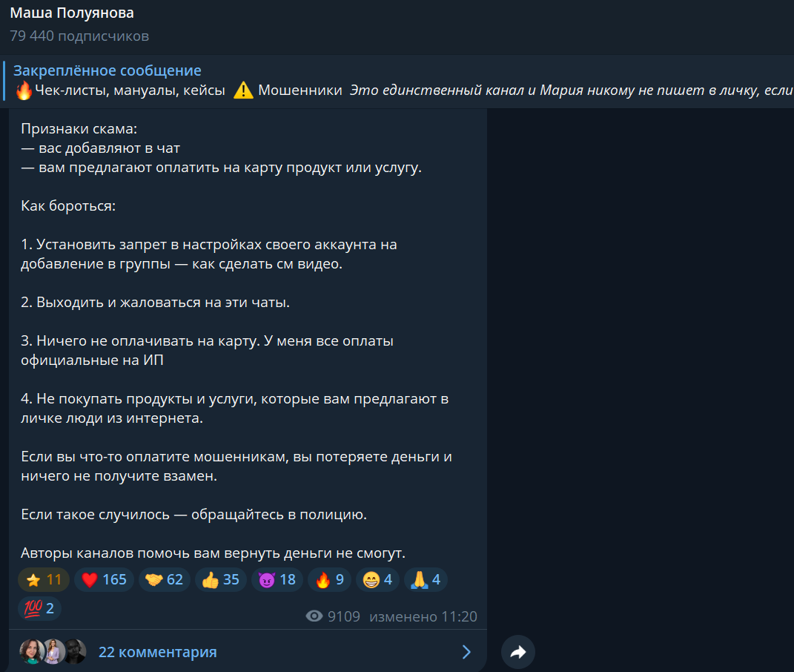Click the 100 points reaction

[x=40, y=608]
